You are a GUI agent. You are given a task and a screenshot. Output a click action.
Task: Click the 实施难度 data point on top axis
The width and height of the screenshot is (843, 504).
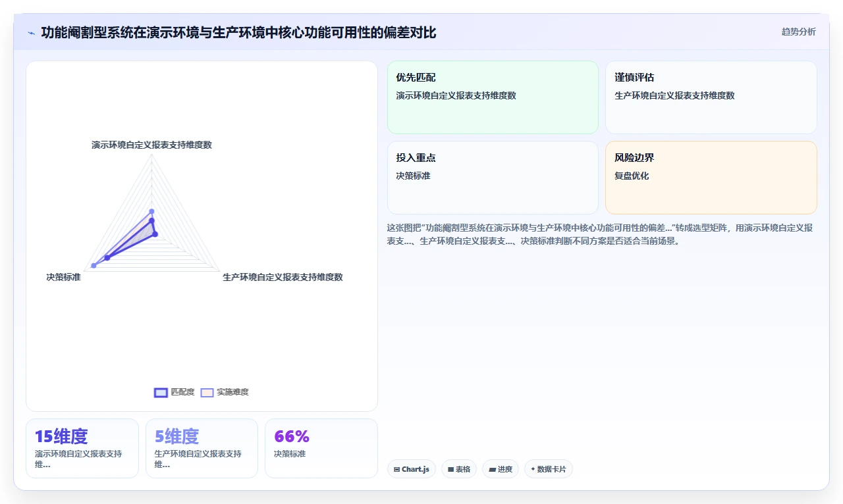151,211
